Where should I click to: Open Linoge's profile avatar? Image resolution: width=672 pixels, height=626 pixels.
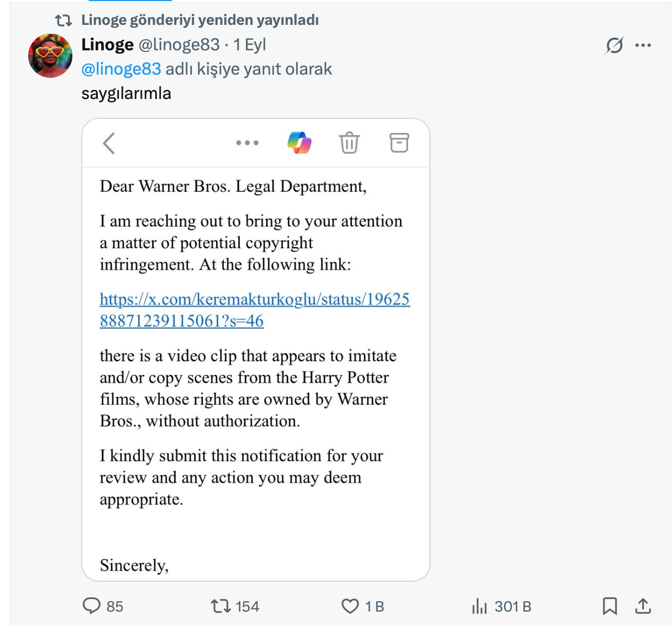[50, 56]
